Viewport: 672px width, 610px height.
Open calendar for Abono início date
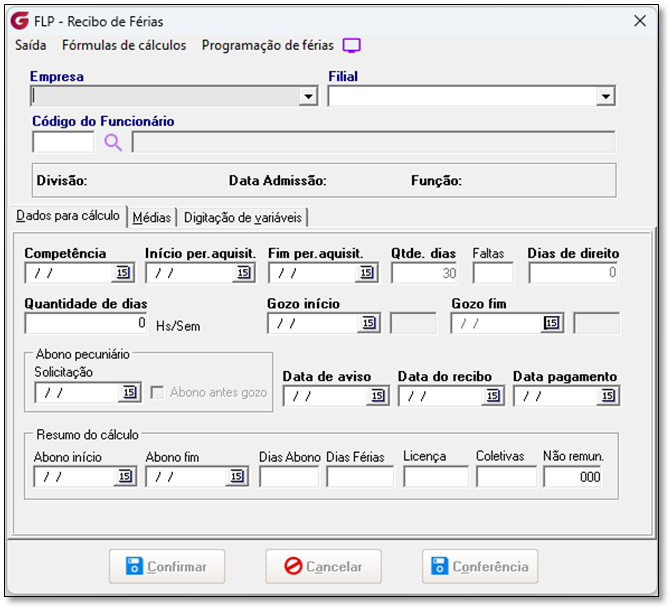(125, 477)
